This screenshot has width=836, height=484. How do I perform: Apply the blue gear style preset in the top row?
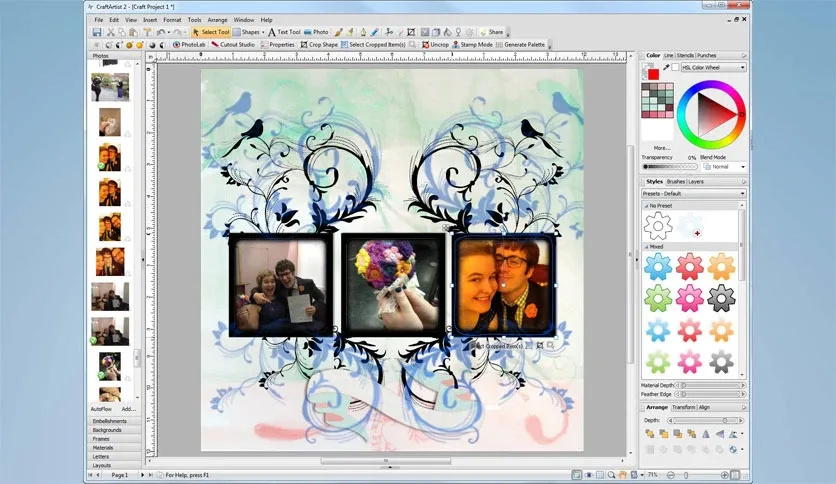pyautogui.click(x=658, y=266)
